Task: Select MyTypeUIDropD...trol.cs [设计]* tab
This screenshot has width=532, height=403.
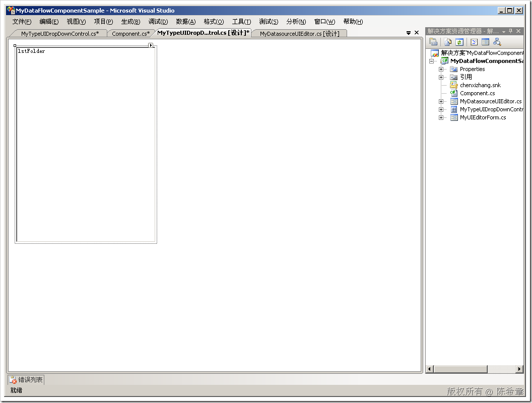Action: tap(203, 33)
